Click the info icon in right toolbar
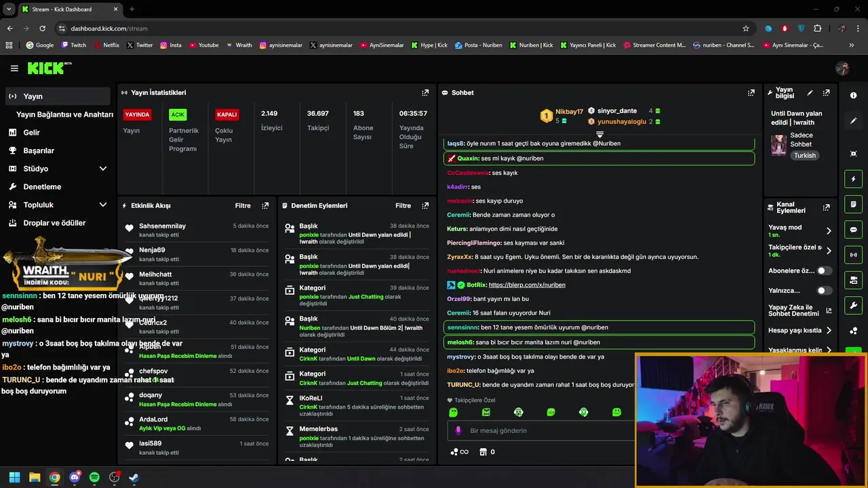Image resolution: width=868 pixels, height=488 pixels. [853, 96]
